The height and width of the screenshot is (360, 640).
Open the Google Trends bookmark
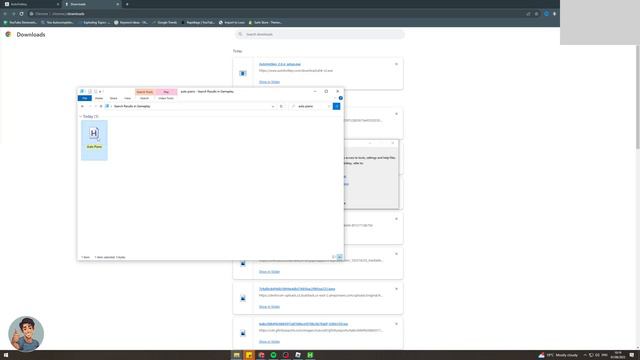[165, 22]
